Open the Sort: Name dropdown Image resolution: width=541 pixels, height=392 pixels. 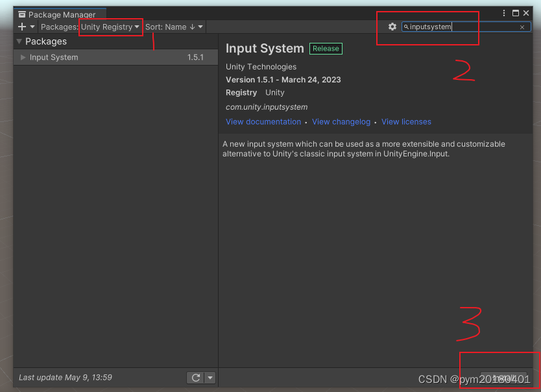pos(174,27)
